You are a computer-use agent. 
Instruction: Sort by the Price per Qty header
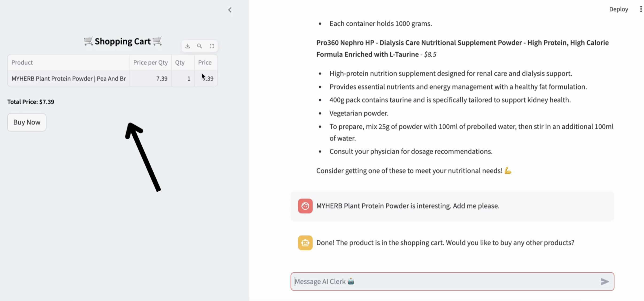150,62
